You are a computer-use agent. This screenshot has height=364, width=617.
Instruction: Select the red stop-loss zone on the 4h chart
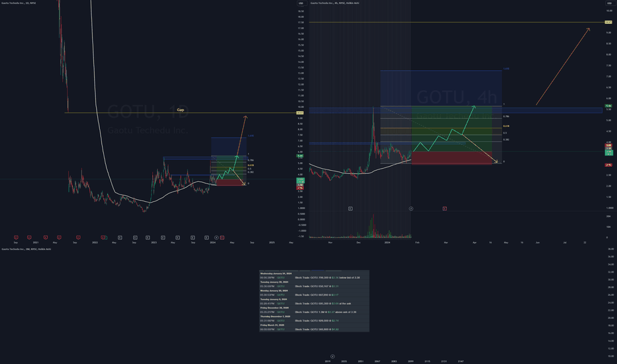(x=451, y=158)
